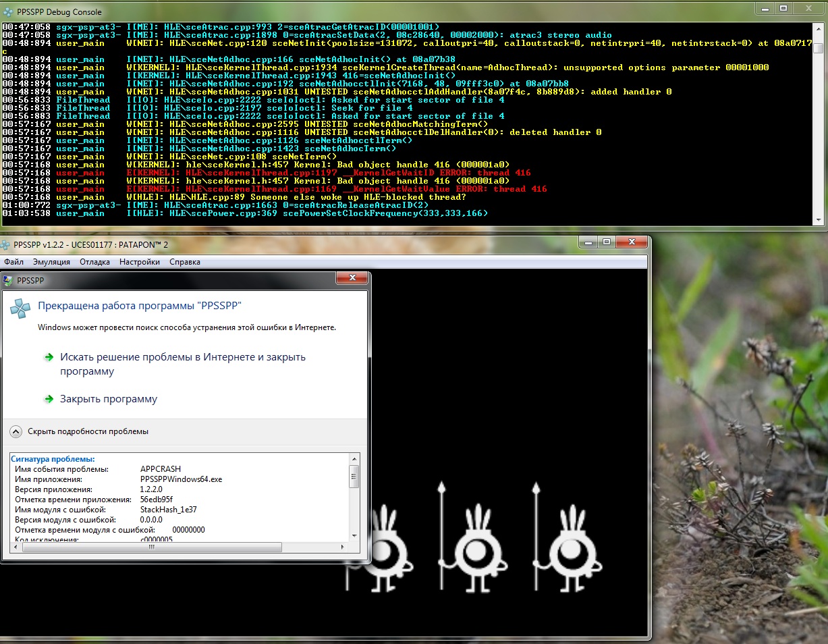The width and height of the screenshot is (828, 644).
Task: Click Debug Console scrollbar up arrow
Action: click(818, 28)
